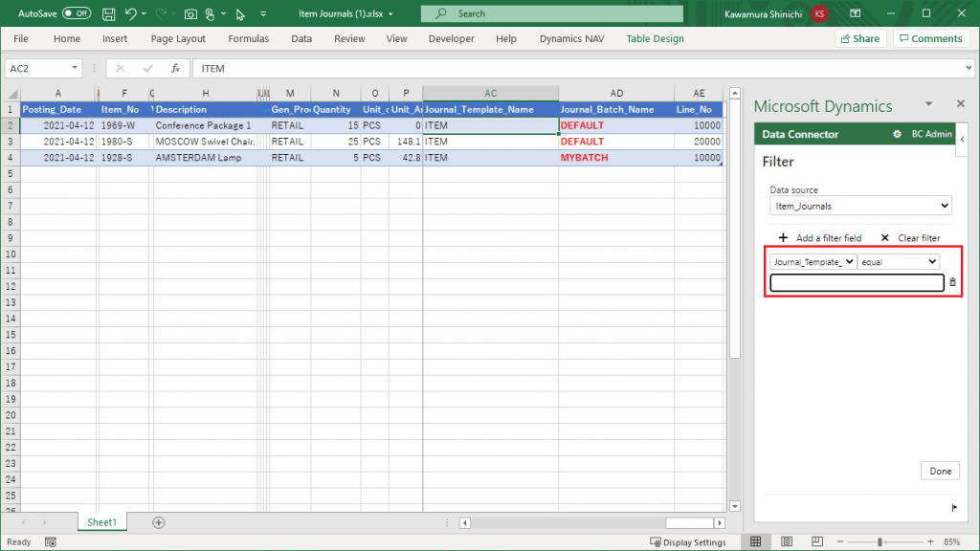Click the Insert Function fx icon
This screenshot has height=551, width=980.
pyautogui.click(x=175, y=69)
